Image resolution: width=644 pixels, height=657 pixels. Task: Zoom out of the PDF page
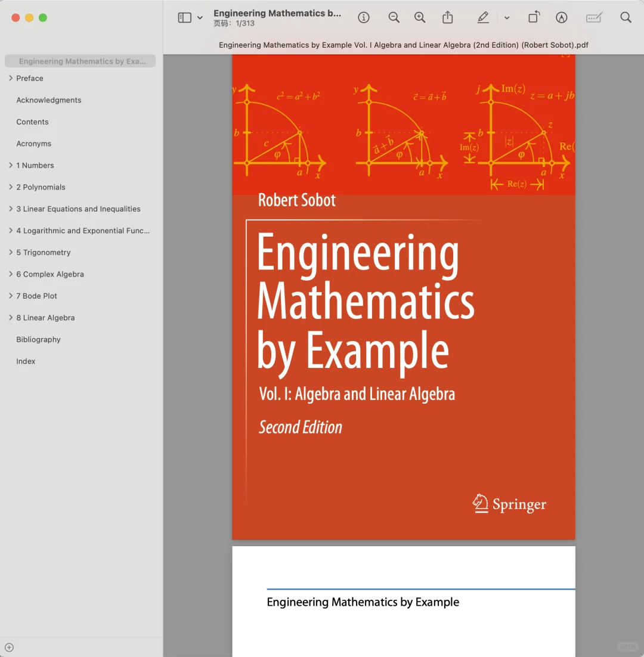(394, 18)
